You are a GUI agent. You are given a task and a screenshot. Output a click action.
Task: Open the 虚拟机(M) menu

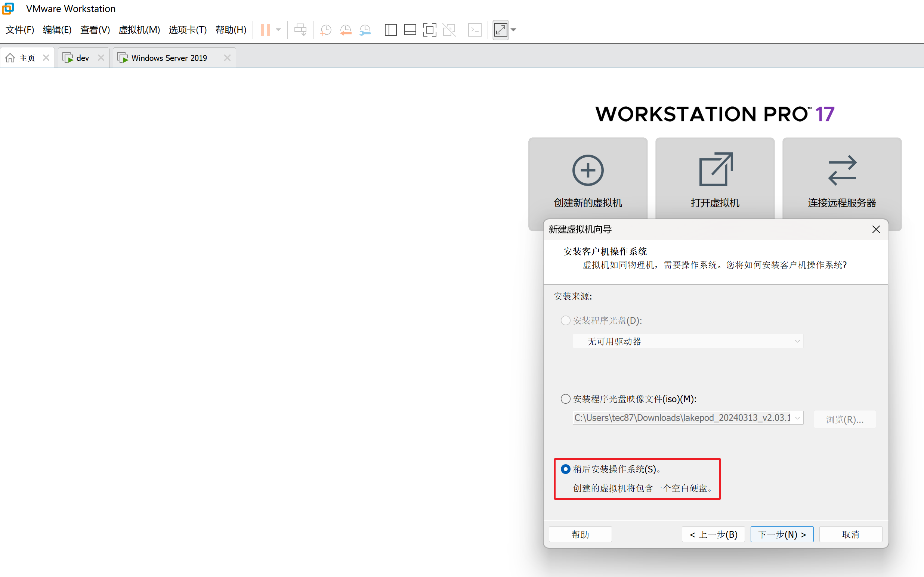click(139, 30)
